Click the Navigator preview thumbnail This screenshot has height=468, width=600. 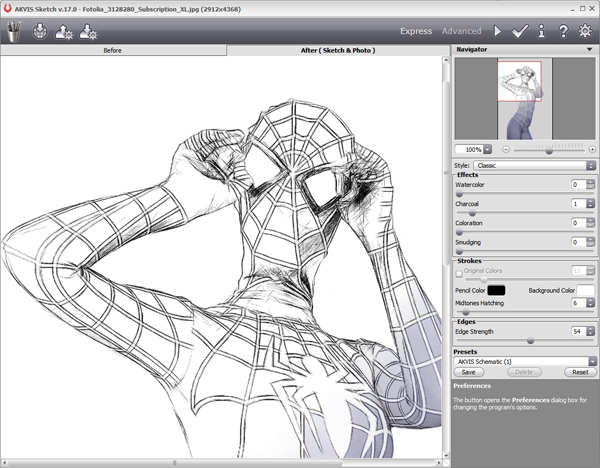coord(525,99)
